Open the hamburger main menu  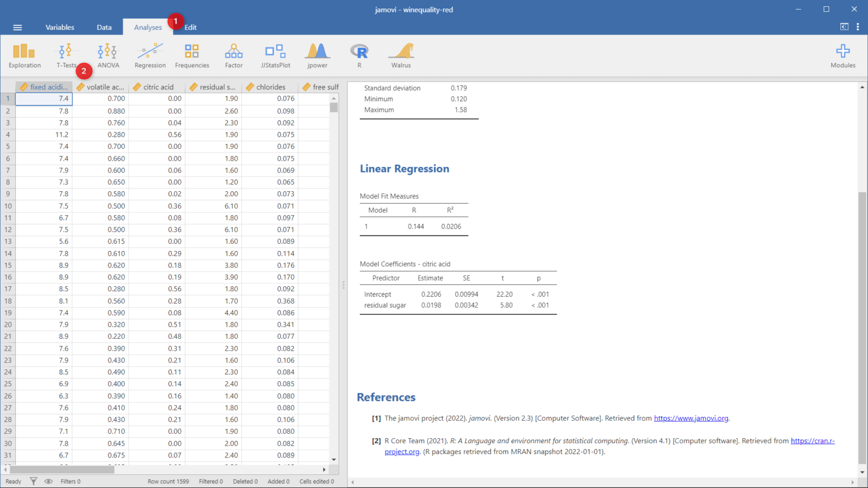tap(18, 27)
